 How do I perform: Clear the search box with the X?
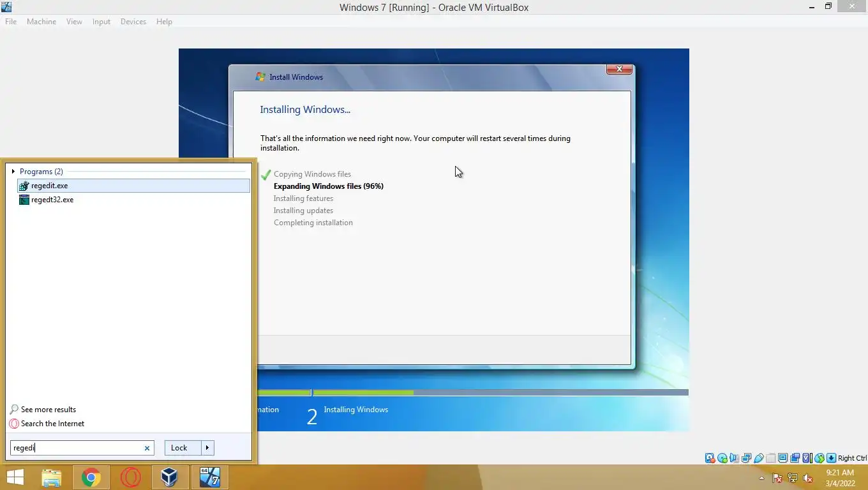coord(147,448)
